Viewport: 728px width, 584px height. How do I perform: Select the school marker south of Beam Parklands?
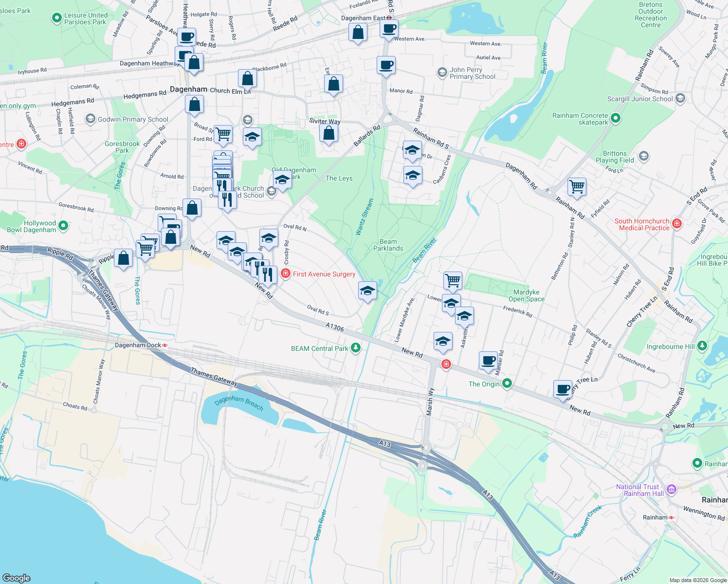click(367, 291)
